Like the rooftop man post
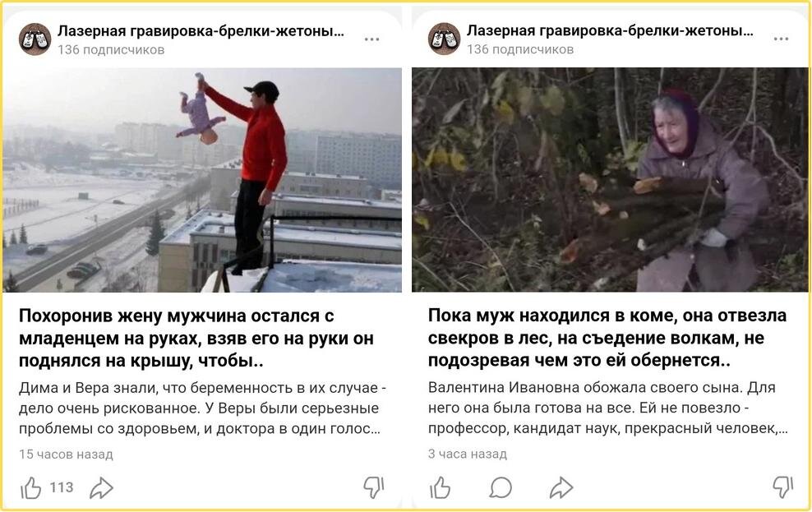812x512 pixels. (30, 487)
